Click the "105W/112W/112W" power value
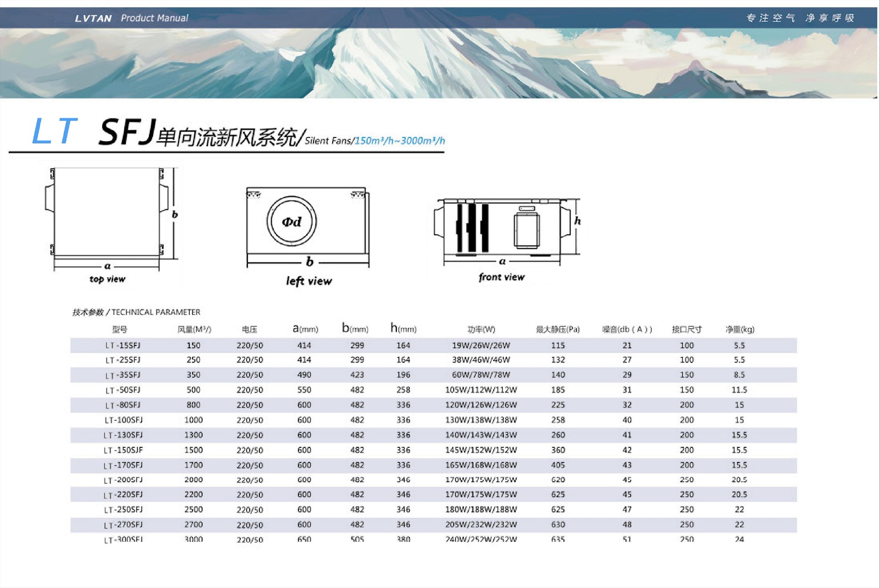This screenshot has width=880, height=588. [481, 390]
